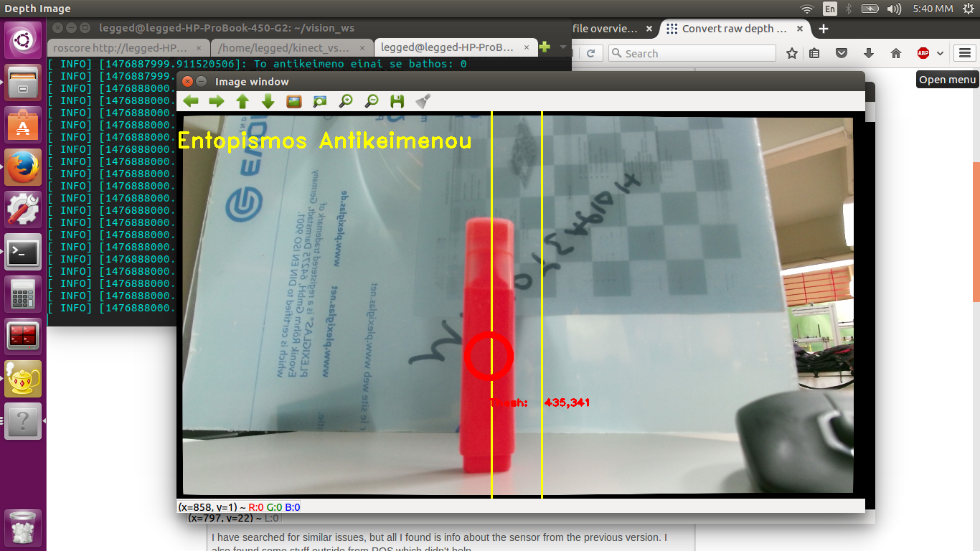Open Terminal from the launcher
This screenshot has width=980, height=551.
[x=23, y=251]
